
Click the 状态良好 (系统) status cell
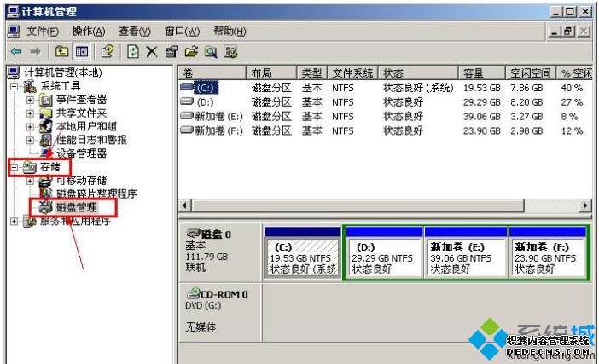[418, 88]
